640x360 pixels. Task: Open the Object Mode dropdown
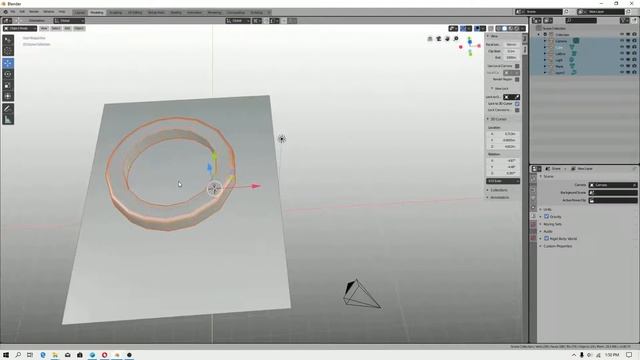pyautogui.click(x=20, y=29)
